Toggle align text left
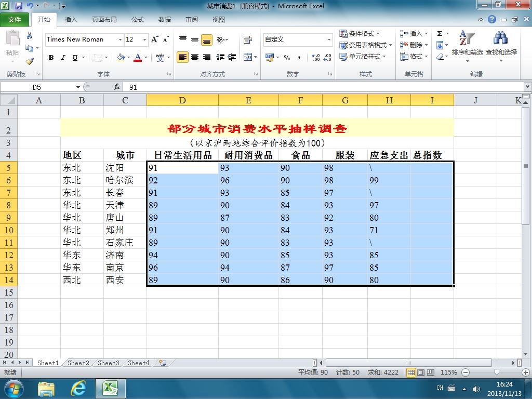Screen dimensions: 532x399 [x=182, y=57]
